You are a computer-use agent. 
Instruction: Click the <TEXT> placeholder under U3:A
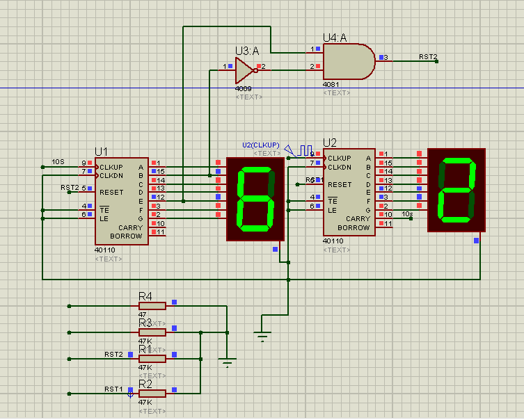pyautogui.click(x=249, y=97)
